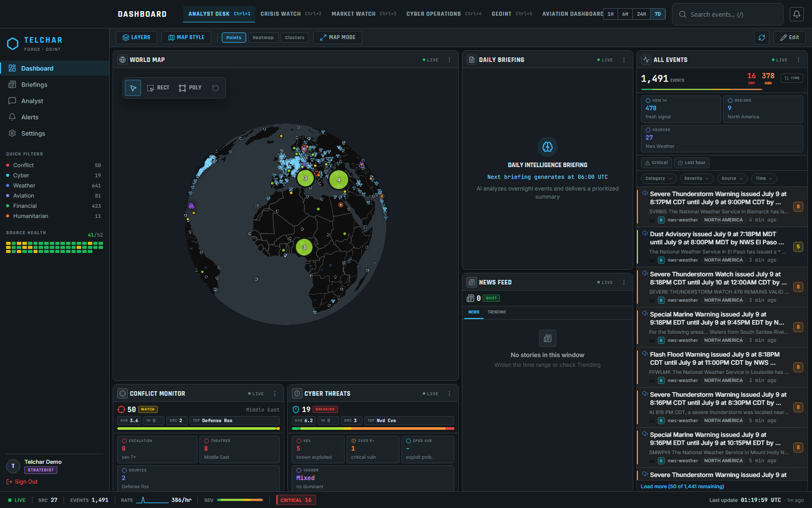
Task: Click the Telchar hexagon logo
Action: (13, 44)
